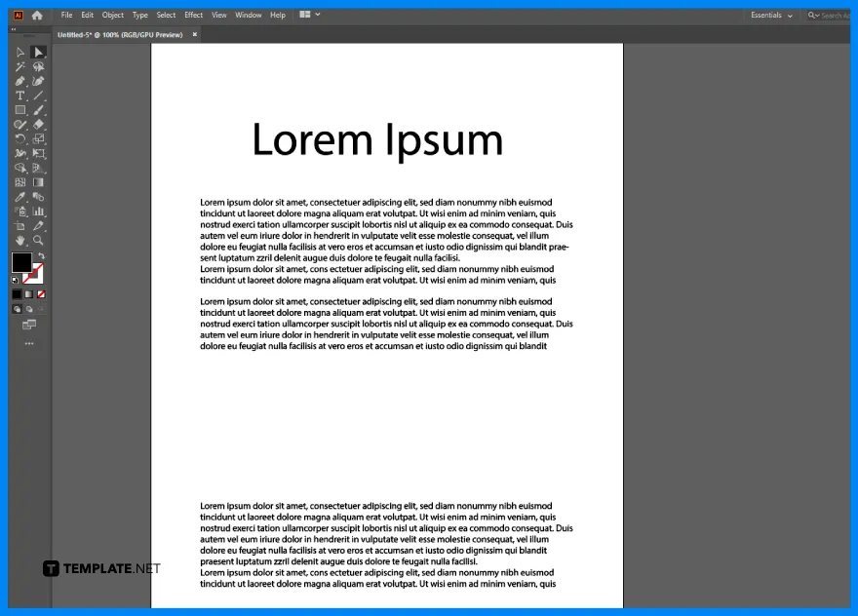Viewport: 858px width, 616px height.
Task: Open the Window menu
Action: (248, 15)
